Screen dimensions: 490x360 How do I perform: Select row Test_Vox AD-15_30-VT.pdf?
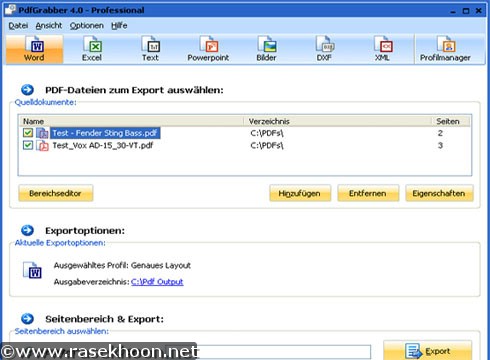point(245,145)
